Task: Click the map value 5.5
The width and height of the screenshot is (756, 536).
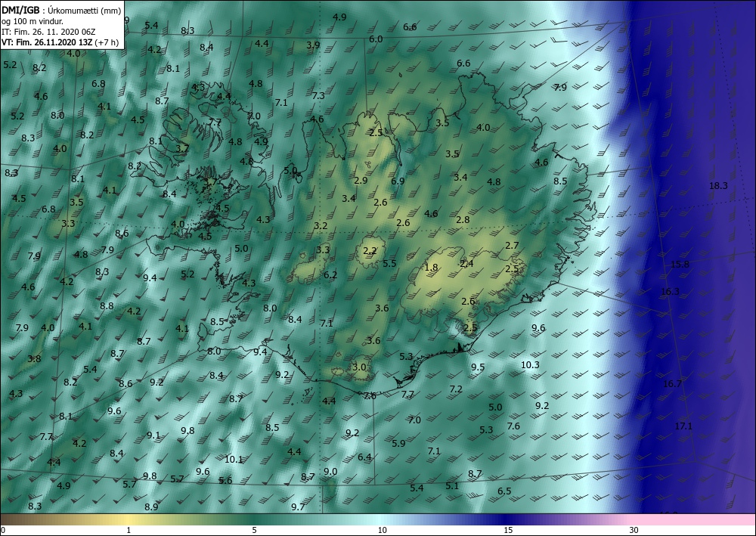Action: pos(389,263)
